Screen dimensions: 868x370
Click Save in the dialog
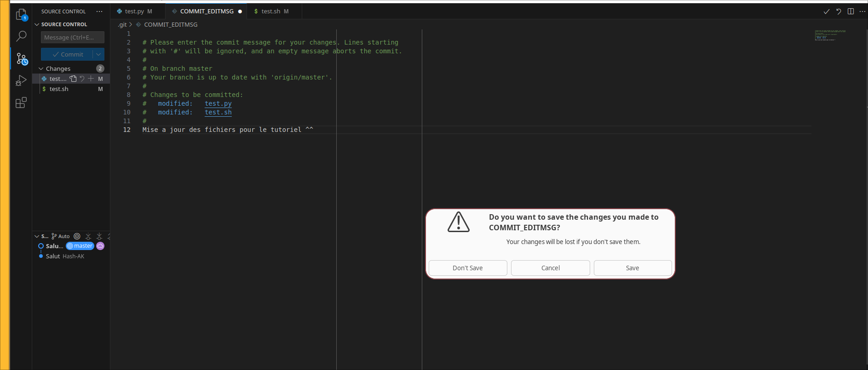click(632, 268)
